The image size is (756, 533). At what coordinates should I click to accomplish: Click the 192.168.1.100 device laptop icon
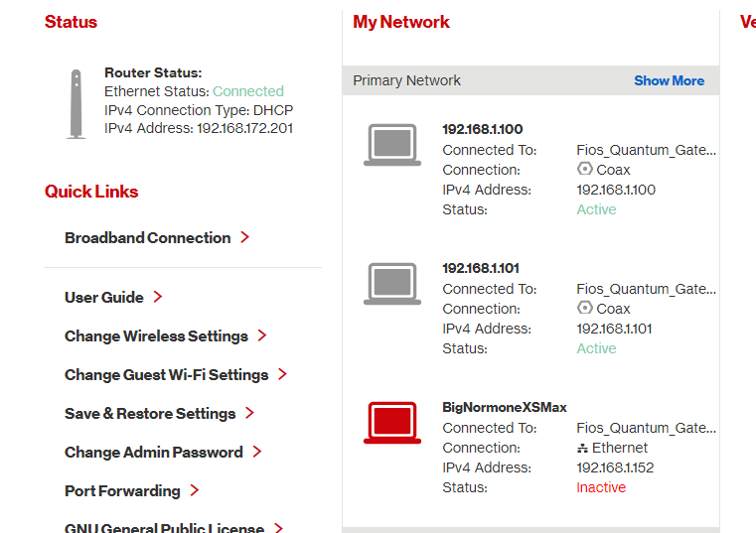click(x=392, y=145)
